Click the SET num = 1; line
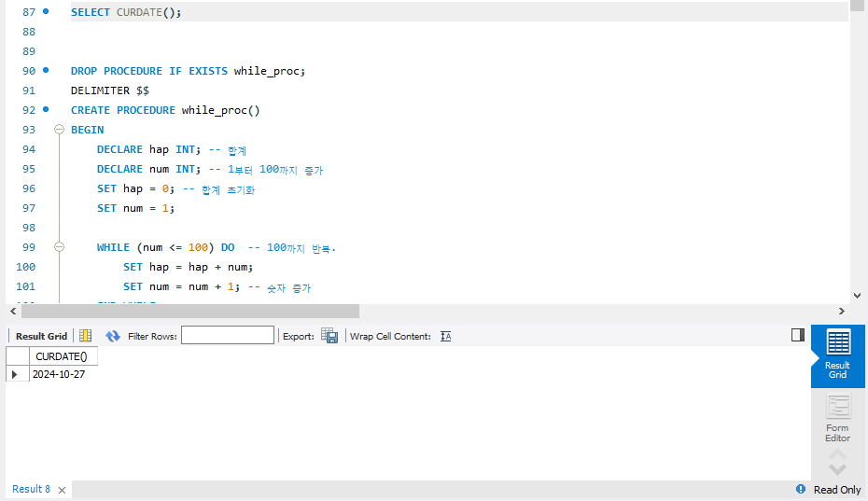Image resolution: width=868 pixels, height=501 pixels. tap(135, 208)
